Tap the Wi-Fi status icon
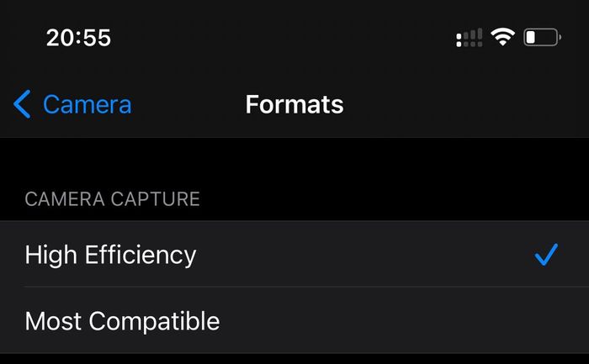This screenshot has width=589, height=364. click(x=502, y=37)
